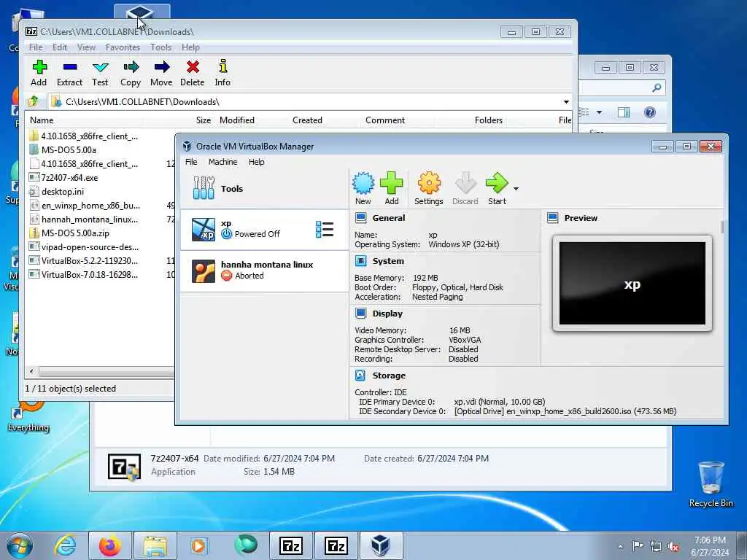The width and height of the screenshot is (747, 560).
Task: Open Firefox from the taskbar
Action: [109, 545]
